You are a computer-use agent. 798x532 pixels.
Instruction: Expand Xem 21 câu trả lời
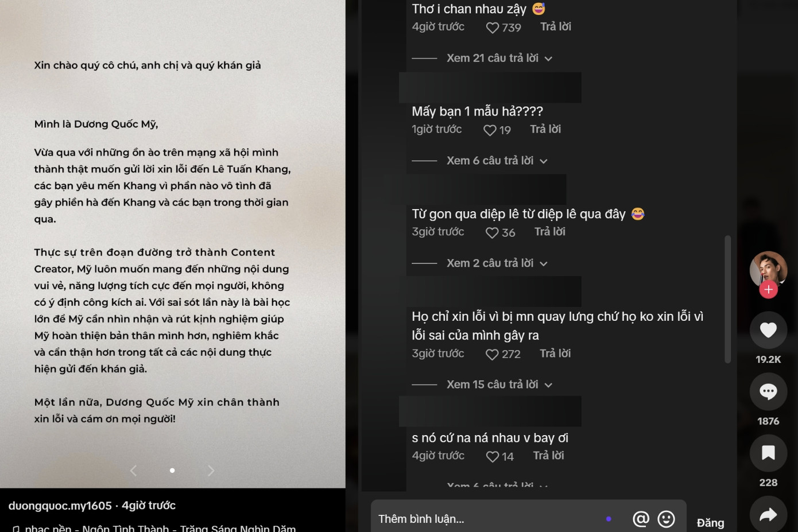pos(499,58)
